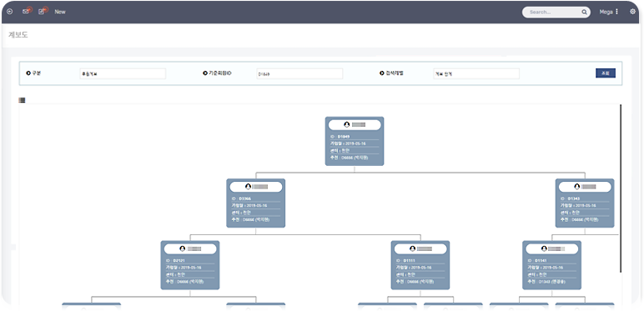Click the 추천 row in the D1141 card

pos(552,282)
